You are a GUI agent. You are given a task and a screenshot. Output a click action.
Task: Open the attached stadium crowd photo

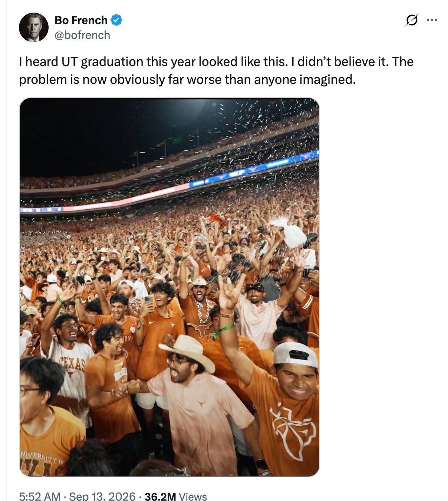[x=169, y=287]
